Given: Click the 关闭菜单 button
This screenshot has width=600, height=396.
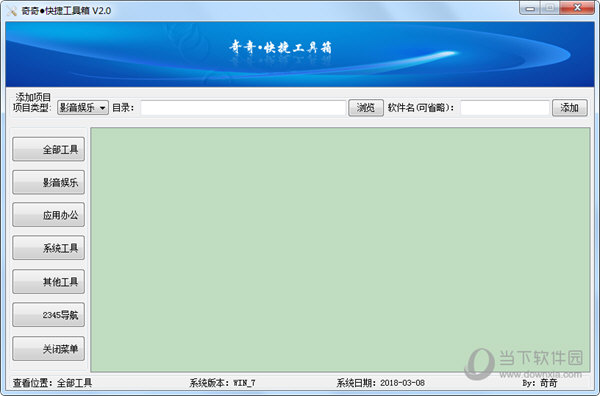Looking at the screenshot, I should point(49,349).
